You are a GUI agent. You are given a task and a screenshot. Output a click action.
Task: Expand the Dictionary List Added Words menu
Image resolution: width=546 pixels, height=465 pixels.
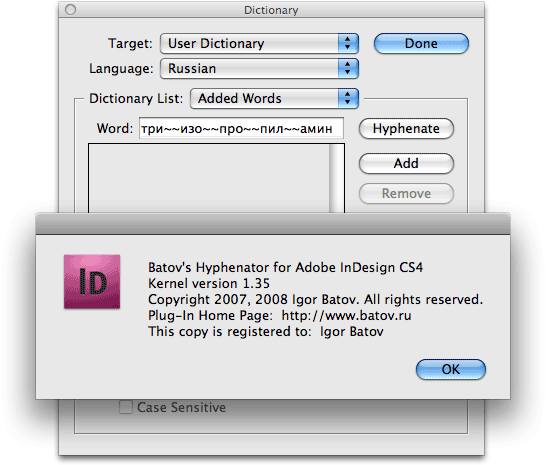[x=274, y=99]
